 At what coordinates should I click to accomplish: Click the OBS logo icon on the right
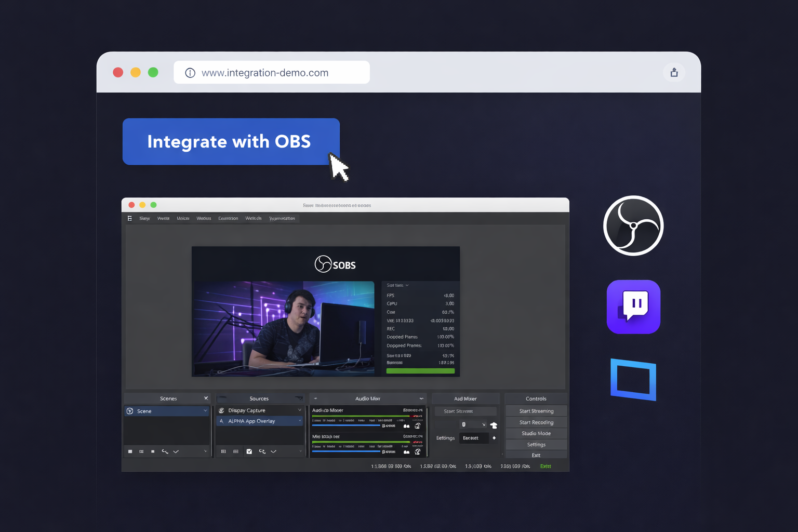[633, 225]
